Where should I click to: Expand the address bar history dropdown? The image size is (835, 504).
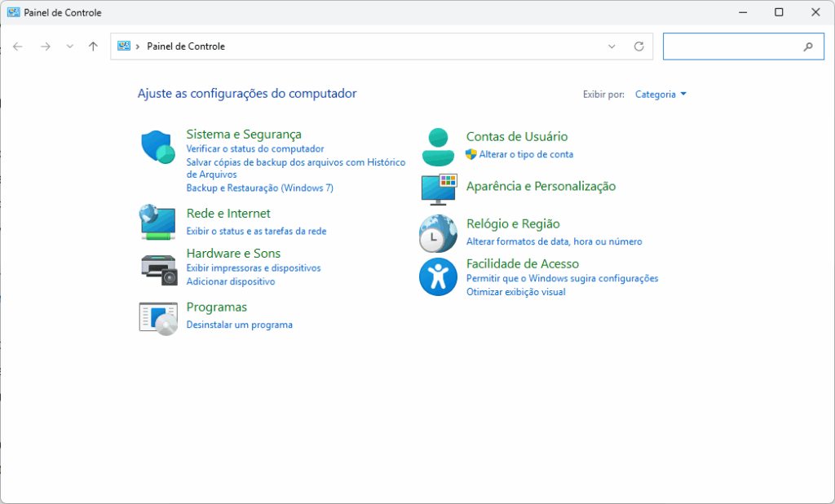click(612, 46)
